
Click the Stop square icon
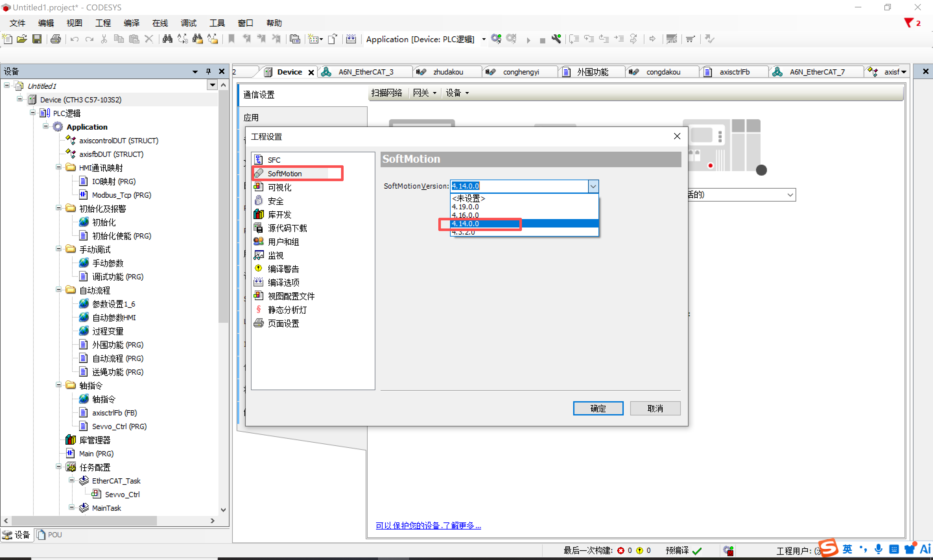542,41
